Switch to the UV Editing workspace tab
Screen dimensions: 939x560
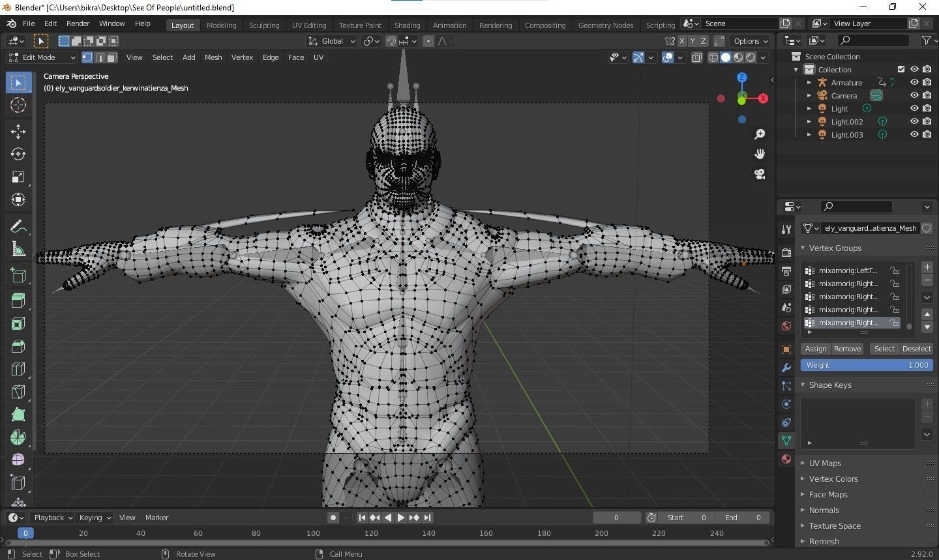309,25
